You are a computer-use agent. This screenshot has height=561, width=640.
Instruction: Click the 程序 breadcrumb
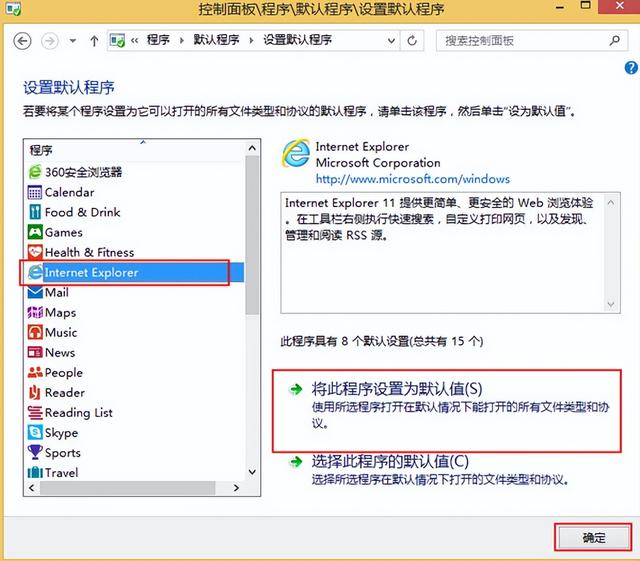(158, 40)
